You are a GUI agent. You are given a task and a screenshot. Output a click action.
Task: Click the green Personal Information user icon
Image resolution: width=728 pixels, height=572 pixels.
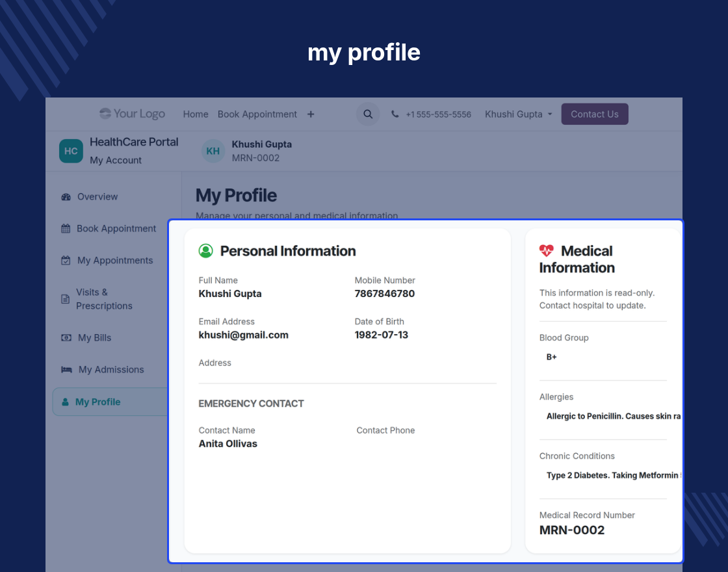[205, 251]
